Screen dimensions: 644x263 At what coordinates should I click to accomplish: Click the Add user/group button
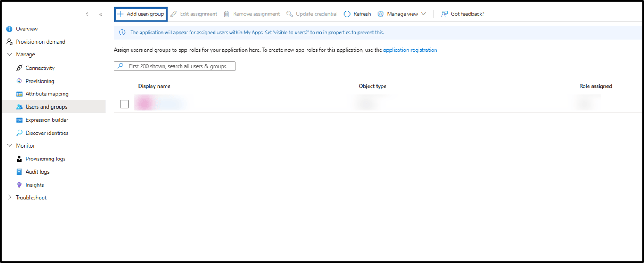click(141, 14)
